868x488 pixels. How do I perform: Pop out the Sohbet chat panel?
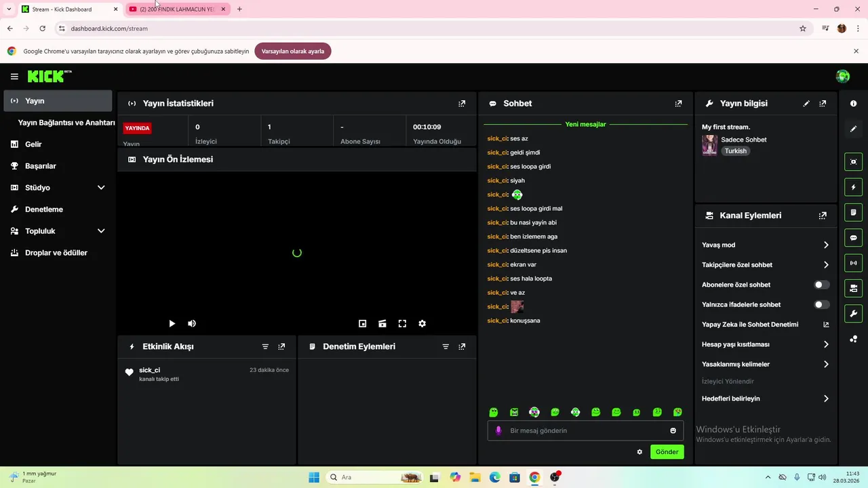tap(678, 104)
